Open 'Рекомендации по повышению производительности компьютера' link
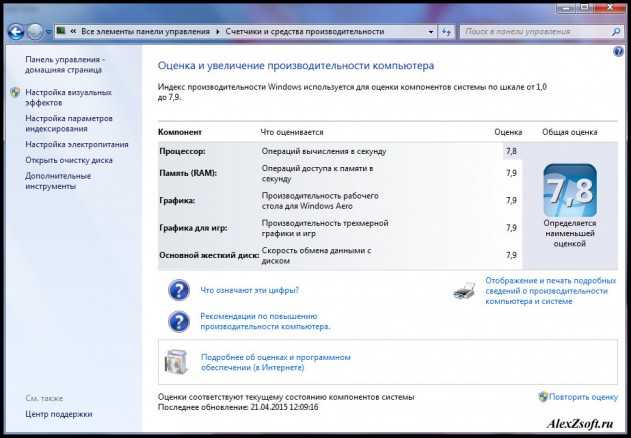 pyautogui.click(x=265, y=321)
